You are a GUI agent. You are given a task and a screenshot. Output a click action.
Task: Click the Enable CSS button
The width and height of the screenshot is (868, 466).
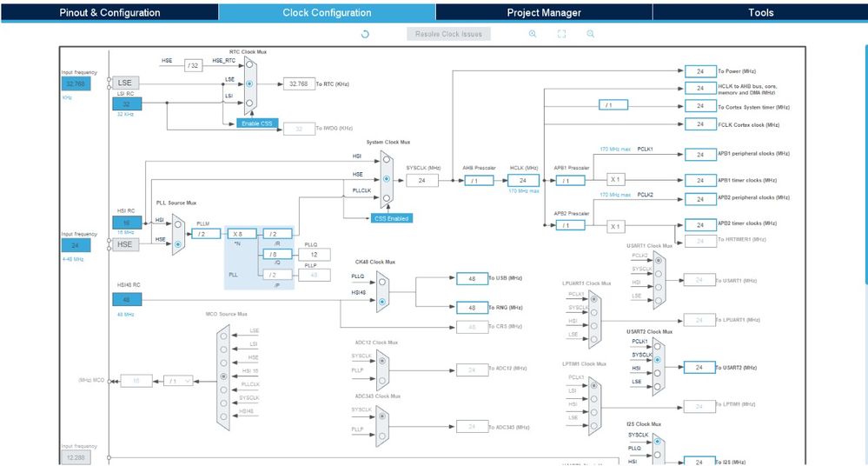[257, 123]
